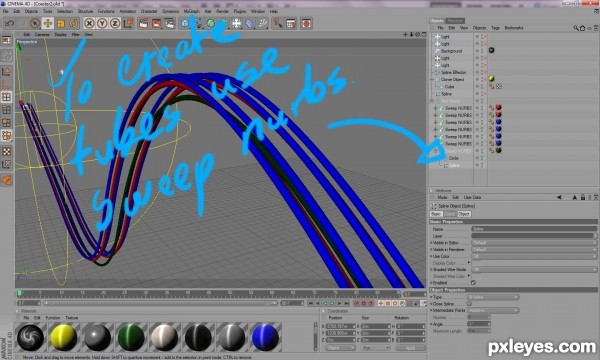Image resolution: width=600 pixels, height=360 pixels.
Task: Open the Cameras menu in viewport
Action: pyautogui.click(x=42, y=34)
